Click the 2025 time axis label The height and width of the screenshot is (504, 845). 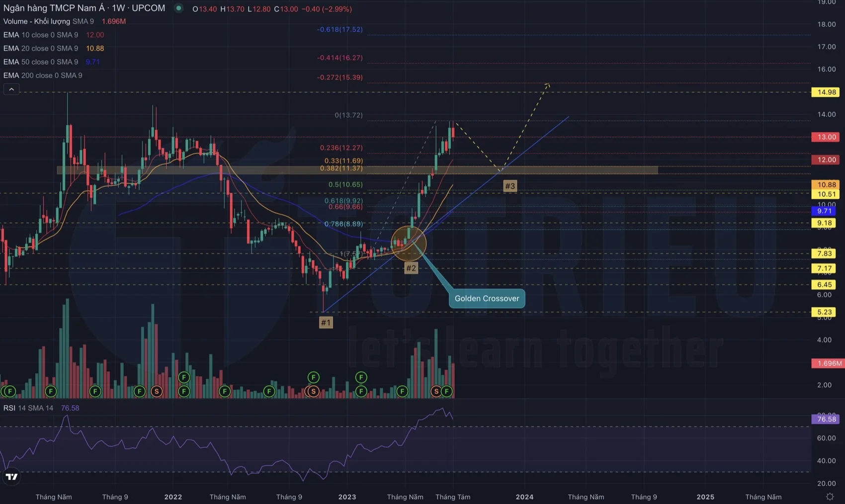pos(705,497)
